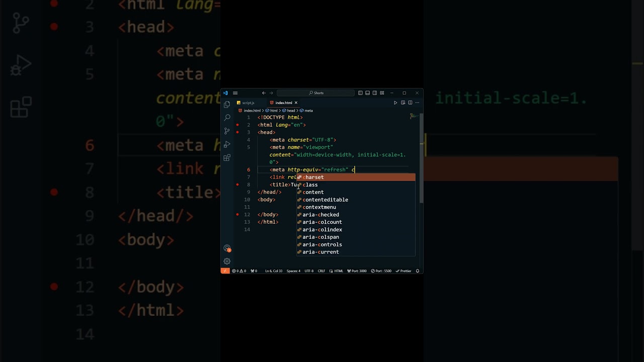
Task: Select the aria-checked suggestion
Action: [x=356, y=215]
